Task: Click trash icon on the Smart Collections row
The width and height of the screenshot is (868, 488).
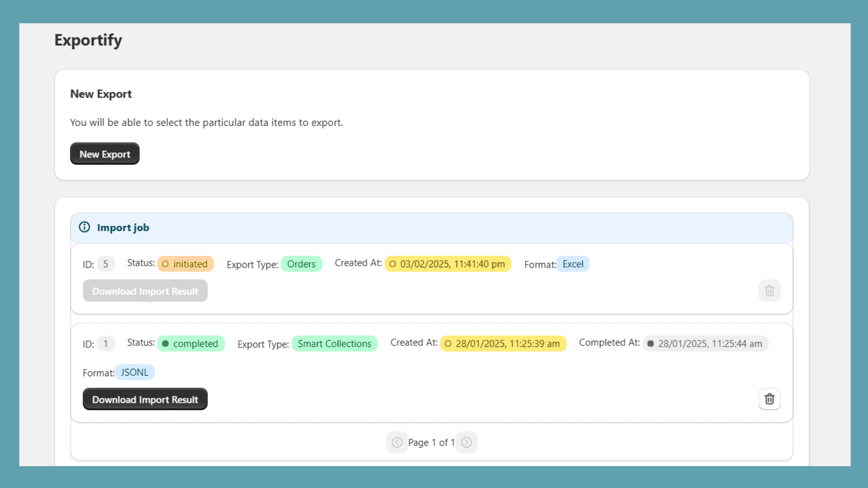Action: [x=769, y=399]
